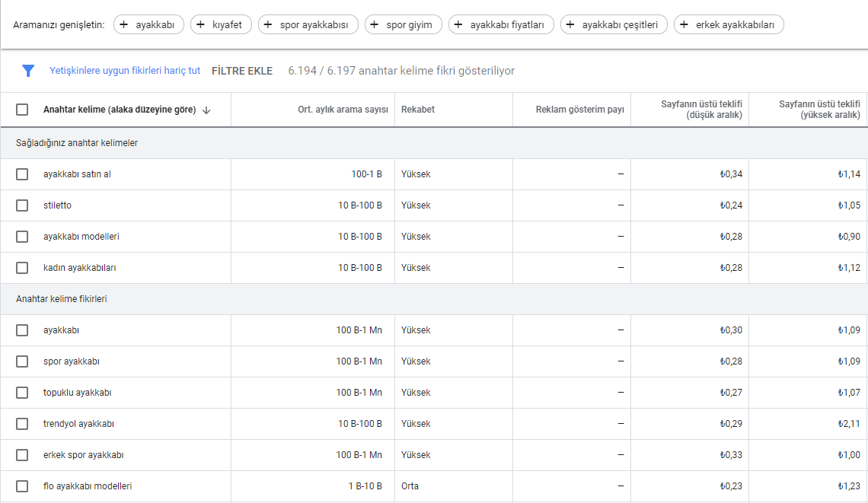Click the plus icon on 'kıyafet' chip

pyautogui.click(x=201, y=25)
